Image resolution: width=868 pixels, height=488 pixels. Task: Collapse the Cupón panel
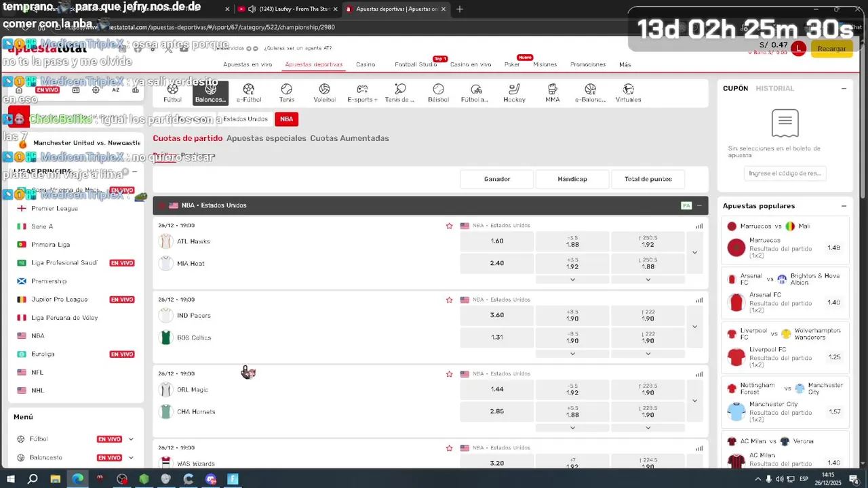tap(844, 88)
